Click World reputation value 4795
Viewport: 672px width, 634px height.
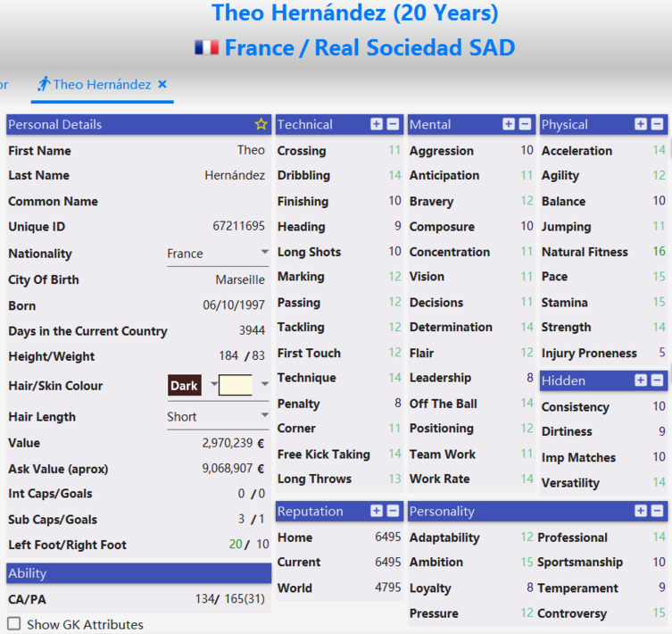pos(388,588)
